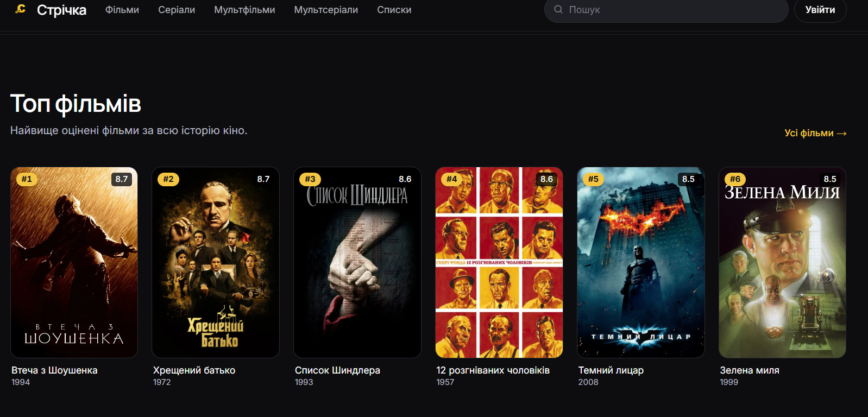The image size is (868, 417).
Task: Open the Фільми menu item
Action: [122, 10]
